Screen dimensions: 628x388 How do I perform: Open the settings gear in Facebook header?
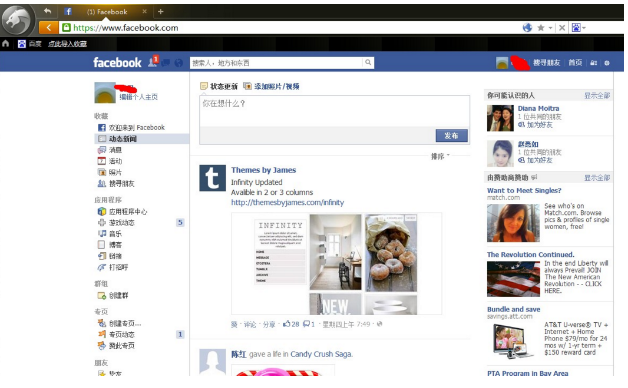coord(607,63)
